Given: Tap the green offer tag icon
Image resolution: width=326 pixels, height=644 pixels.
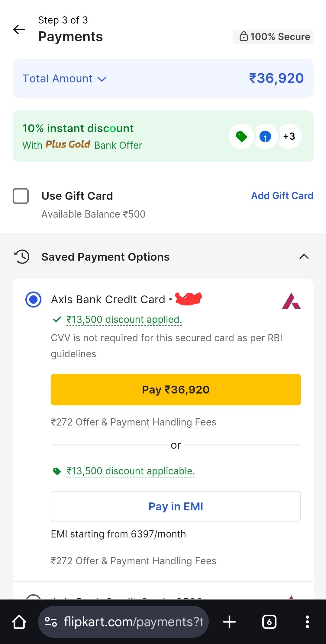Looking at the screenshot, I should click(241, 136).
